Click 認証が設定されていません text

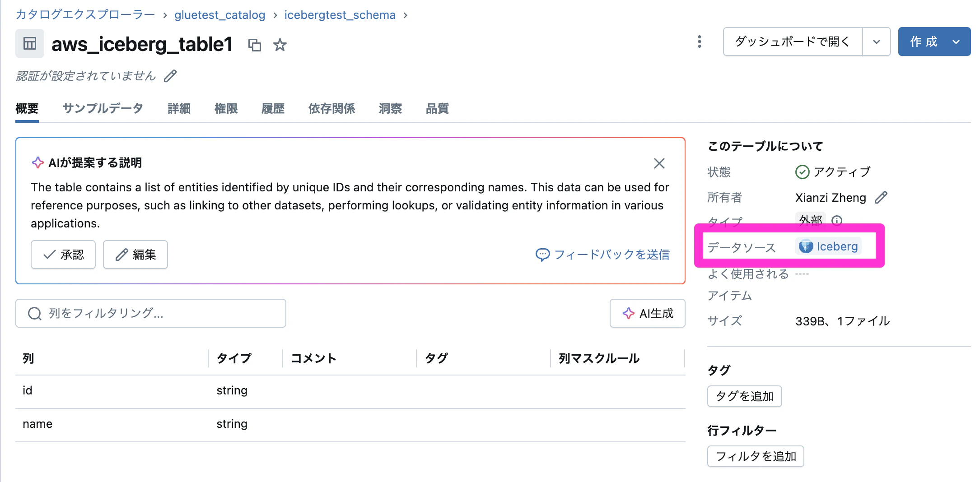click(86, 76)
